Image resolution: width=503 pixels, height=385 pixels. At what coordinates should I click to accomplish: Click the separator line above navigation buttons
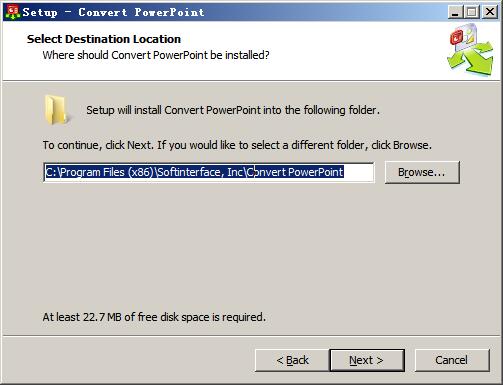click(251, 336)
